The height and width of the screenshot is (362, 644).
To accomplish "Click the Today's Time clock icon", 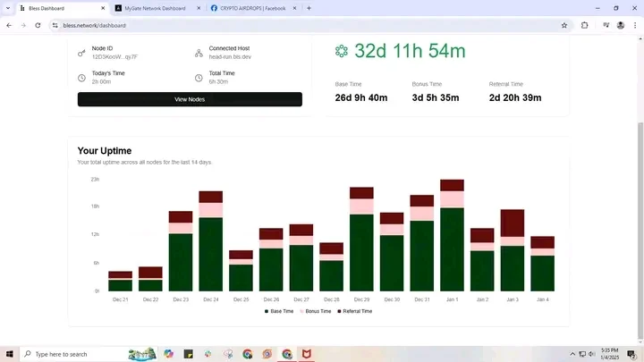I will [x=81, y=78].
